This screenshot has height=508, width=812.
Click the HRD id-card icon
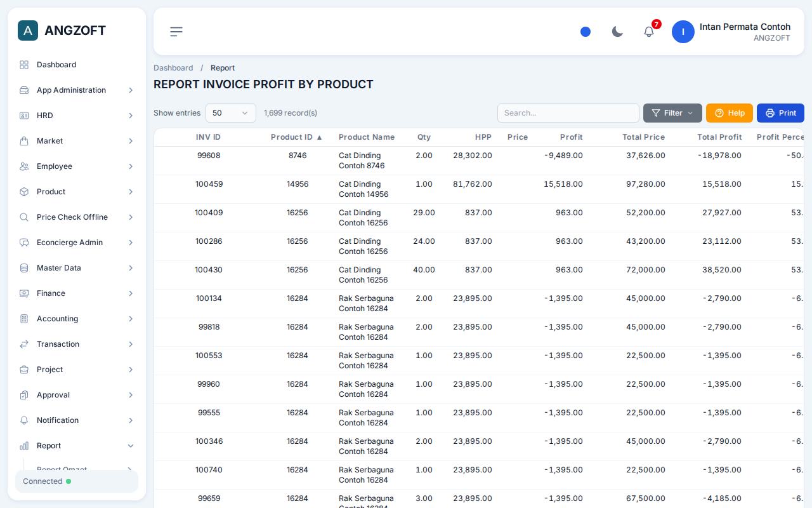(24, 116)
